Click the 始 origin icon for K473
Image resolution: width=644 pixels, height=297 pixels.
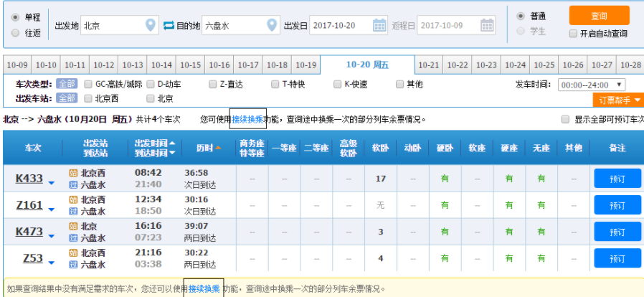click(x=73, y=227)
